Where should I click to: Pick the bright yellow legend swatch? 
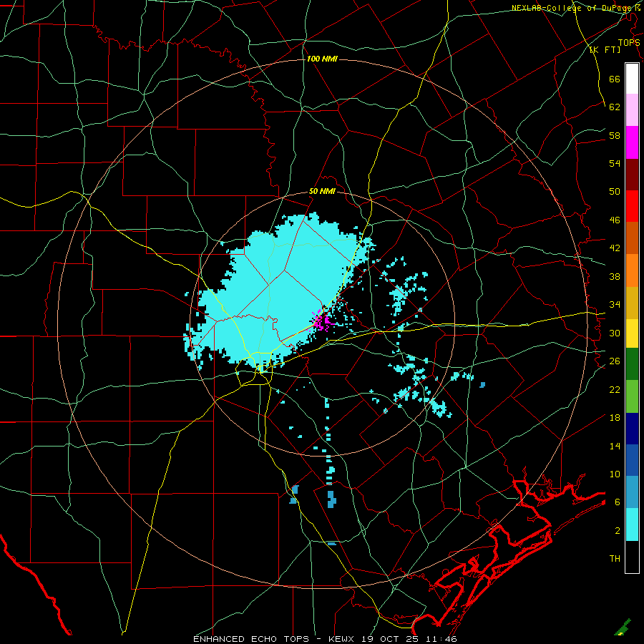632,333
